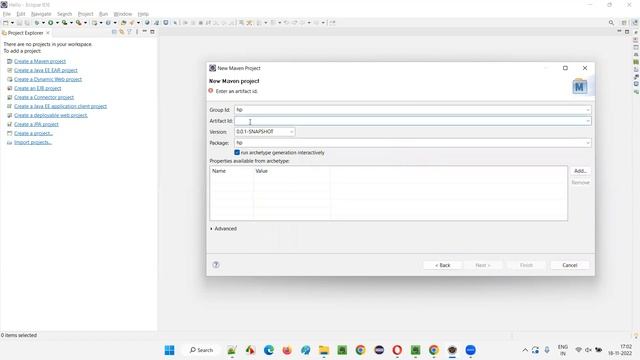Screen dimensions: 640x360
Task: Toggle run archetype generation interactively checkbox
Action: 237,152
